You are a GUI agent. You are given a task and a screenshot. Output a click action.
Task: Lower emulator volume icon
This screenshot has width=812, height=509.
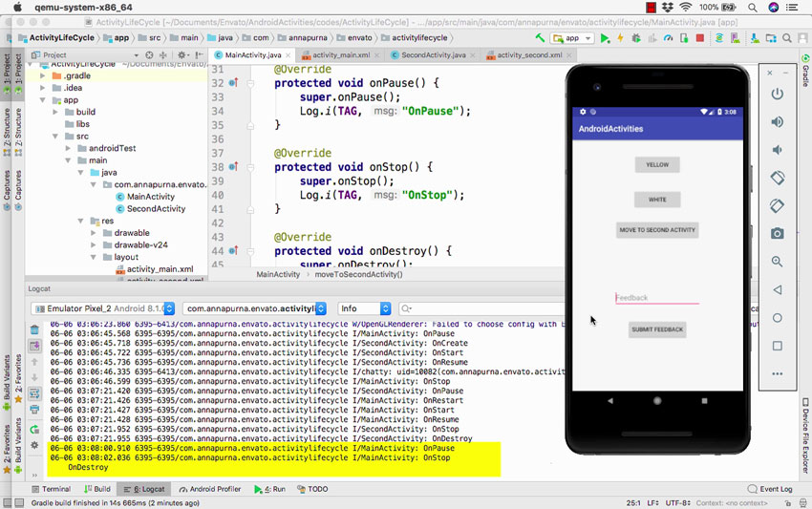click(777, 150)
